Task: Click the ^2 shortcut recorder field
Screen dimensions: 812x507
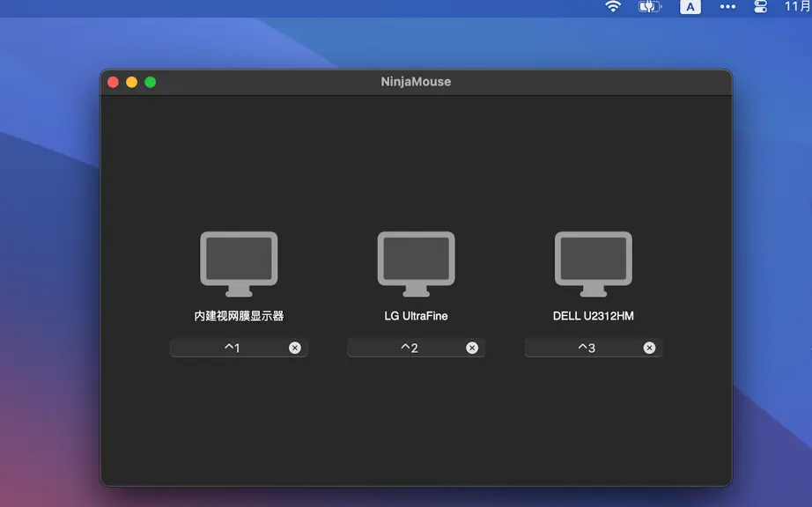Action: 416,348
